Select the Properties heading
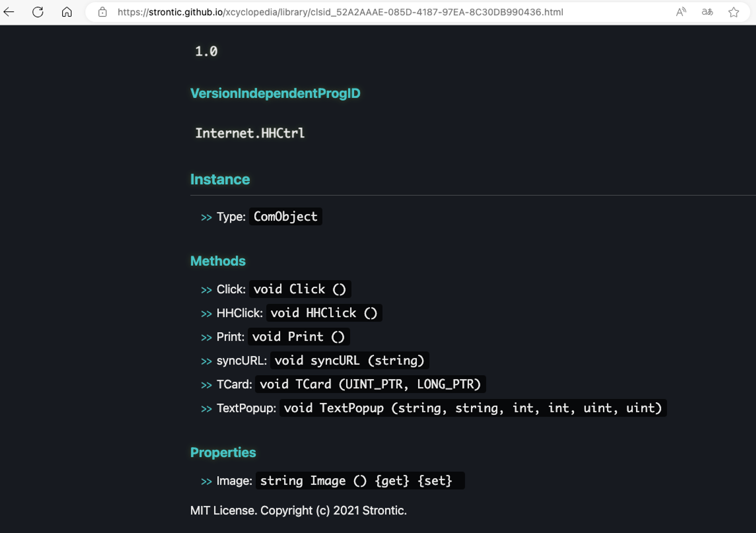 coord(223,452)
